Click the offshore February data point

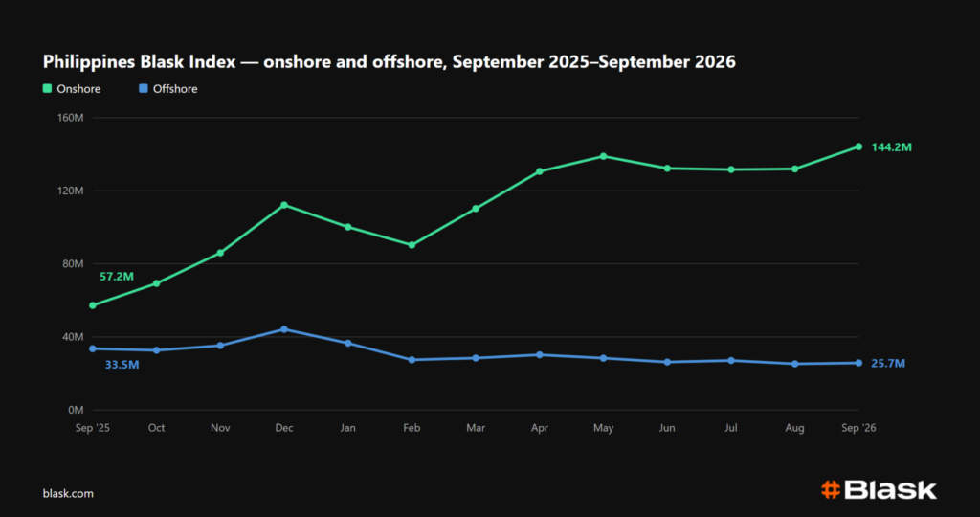point(412,360)
